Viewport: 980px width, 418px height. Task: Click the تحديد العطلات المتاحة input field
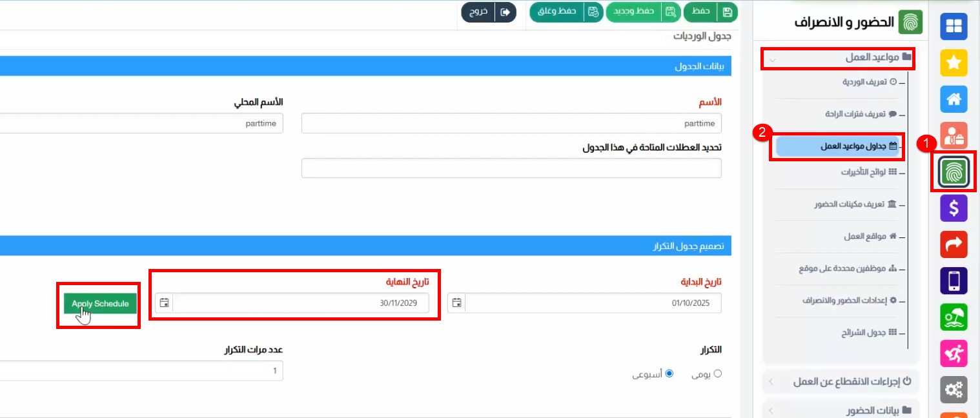coord(511,168)
